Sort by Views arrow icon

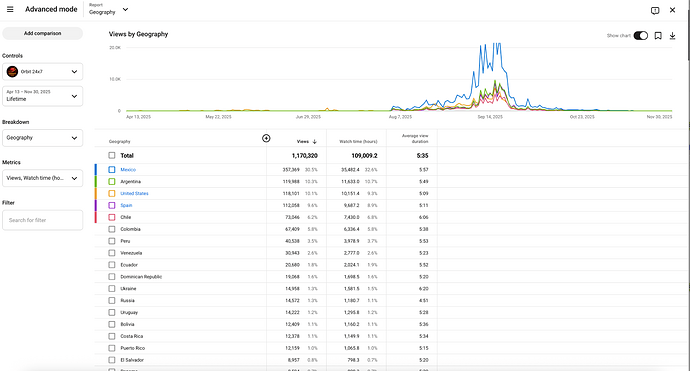(315, 142)
